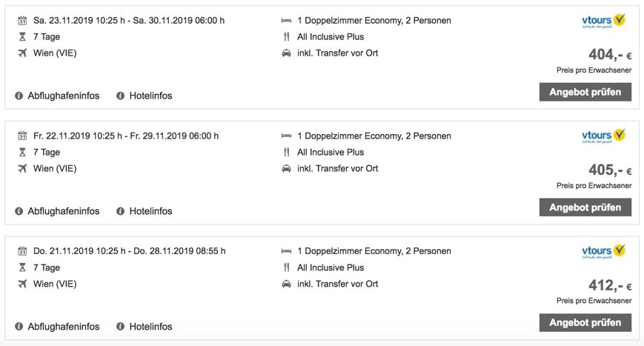644x346 pixels.
Task: Show Abflughafeninfos for the 22.11.2019 departure
Action: click(x=63, y=211)
